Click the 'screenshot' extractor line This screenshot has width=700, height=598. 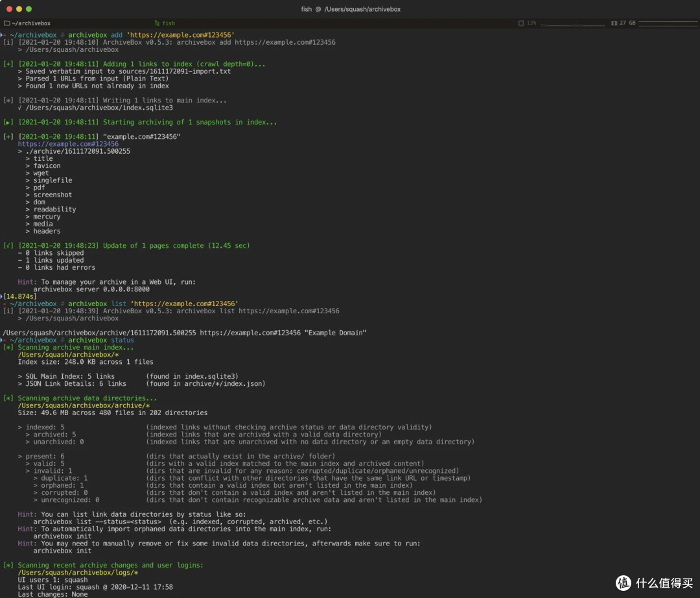49,195
